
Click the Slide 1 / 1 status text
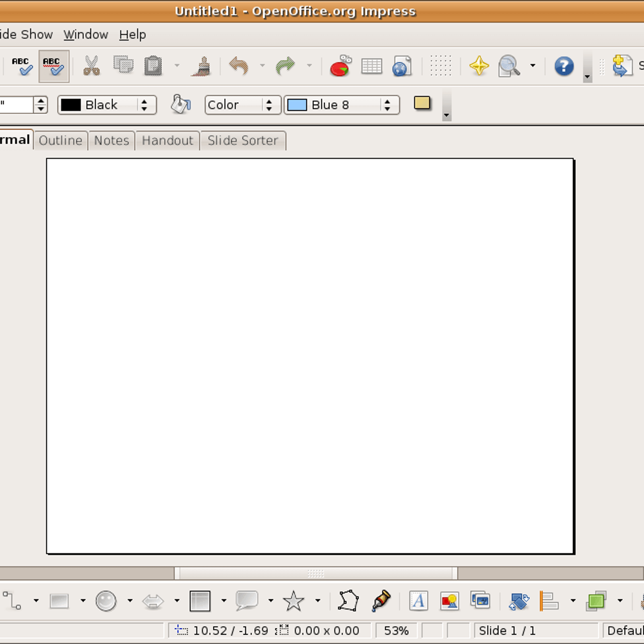[x=507, y=630]
